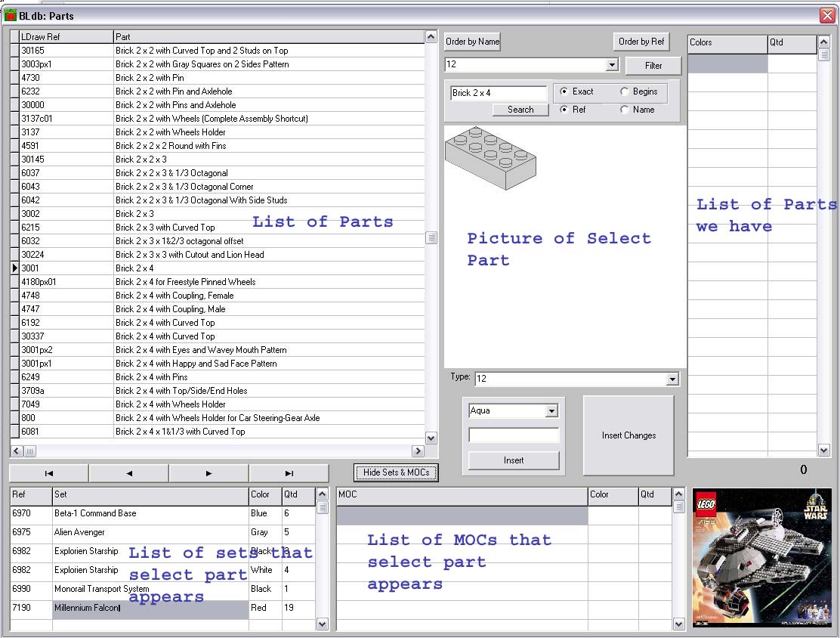
Task: Click the Insert button
Action: click(x=514, y=460)
